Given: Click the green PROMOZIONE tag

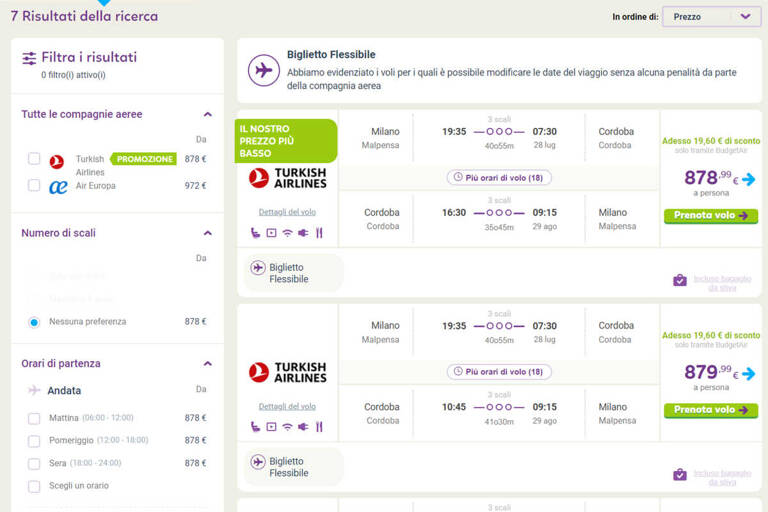Looking at the screenshot, I should pos(144,159).
